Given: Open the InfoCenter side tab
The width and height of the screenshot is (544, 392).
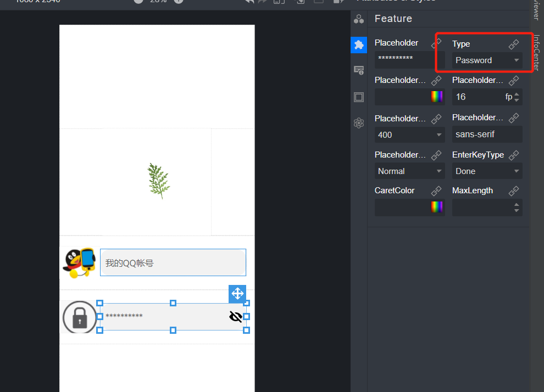Looking at the screenshot, I should click(x=536, y=53).
